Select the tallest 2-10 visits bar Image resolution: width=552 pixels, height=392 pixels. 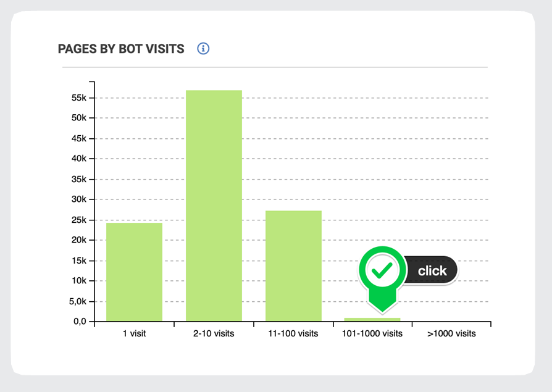point(214,206)
